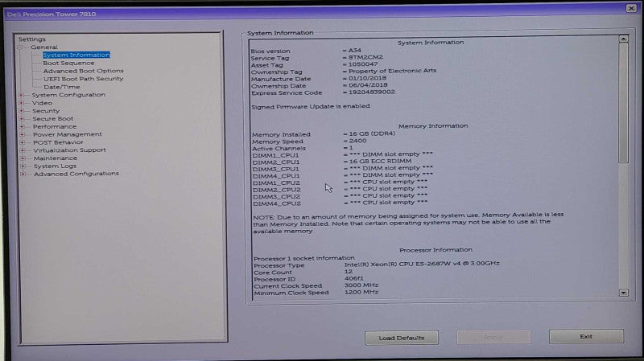The height and width of the screenshot is (361, 644).
Task: Expand the Advanced Configurations node
Action: (23, 174)
